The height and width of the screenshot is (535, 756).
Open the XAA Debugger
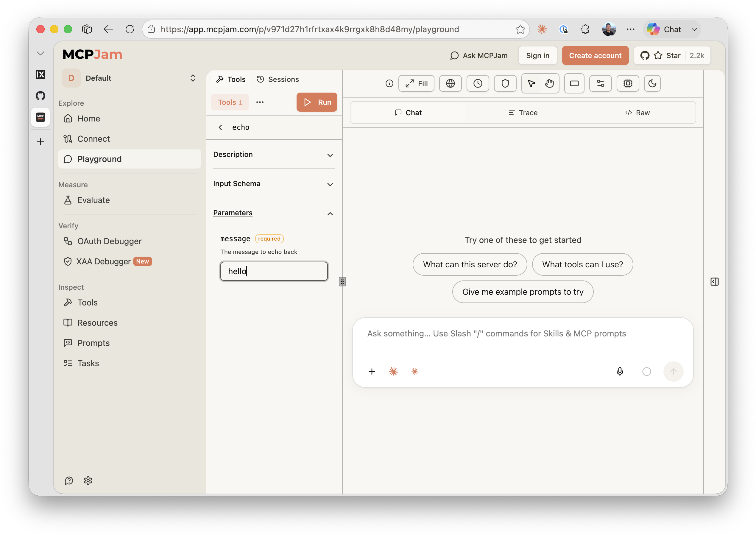(x=130, y=261)
